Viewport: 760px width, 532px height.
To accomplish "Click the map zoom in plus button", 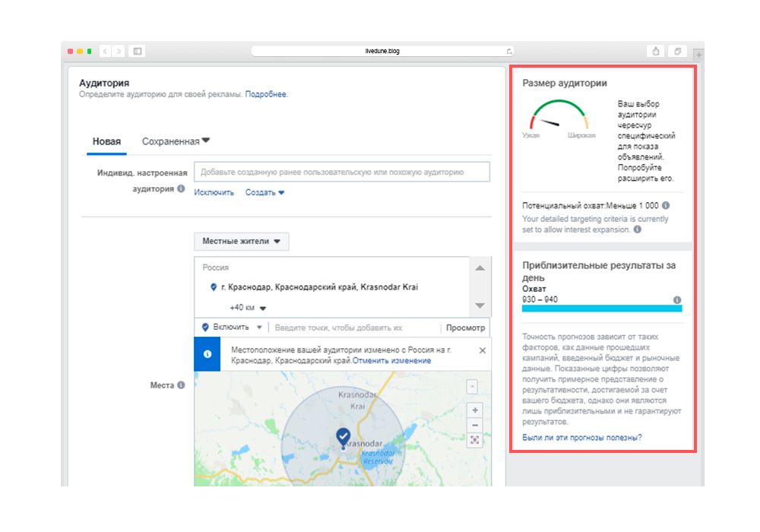I will point(475,410).
